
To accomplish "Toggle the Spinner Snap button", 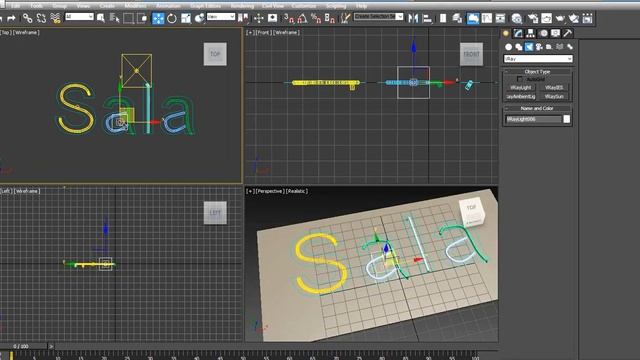I will [x=330, y=18].
